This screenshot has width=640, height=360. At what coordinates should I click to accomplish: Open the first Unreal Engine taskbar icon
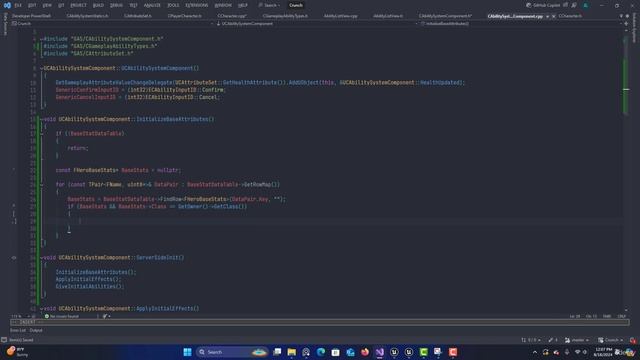coord(394,352)
